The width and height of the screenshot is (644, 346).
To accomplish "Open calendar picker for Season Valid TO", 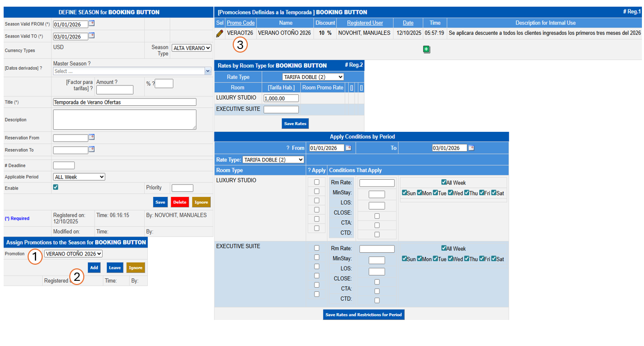I will pos(92,36).
